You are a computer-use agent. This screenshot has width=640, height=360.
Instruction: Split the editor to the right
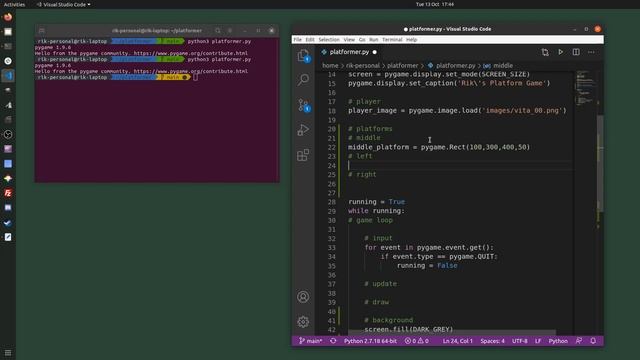(576, 52)
